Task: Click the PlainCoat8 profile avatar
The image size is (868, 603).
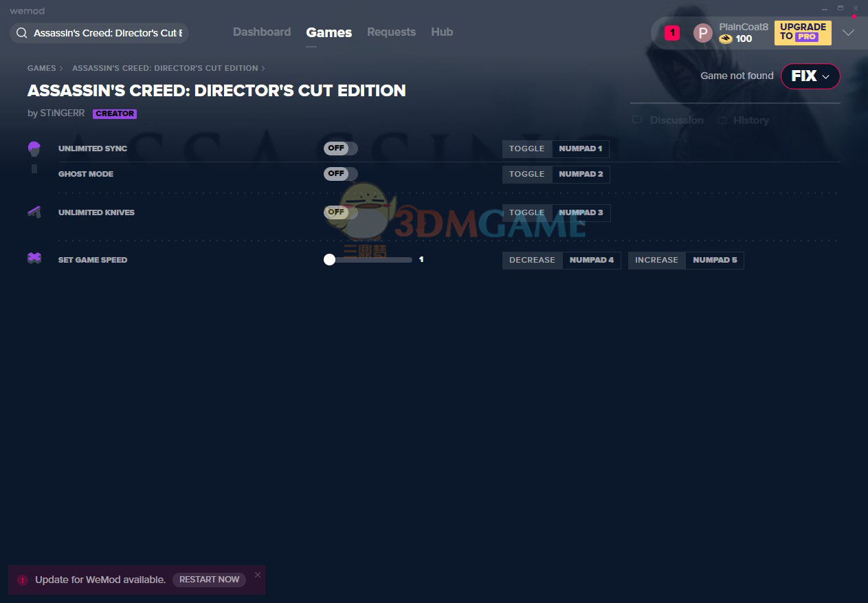Action: tap(703, 32)
